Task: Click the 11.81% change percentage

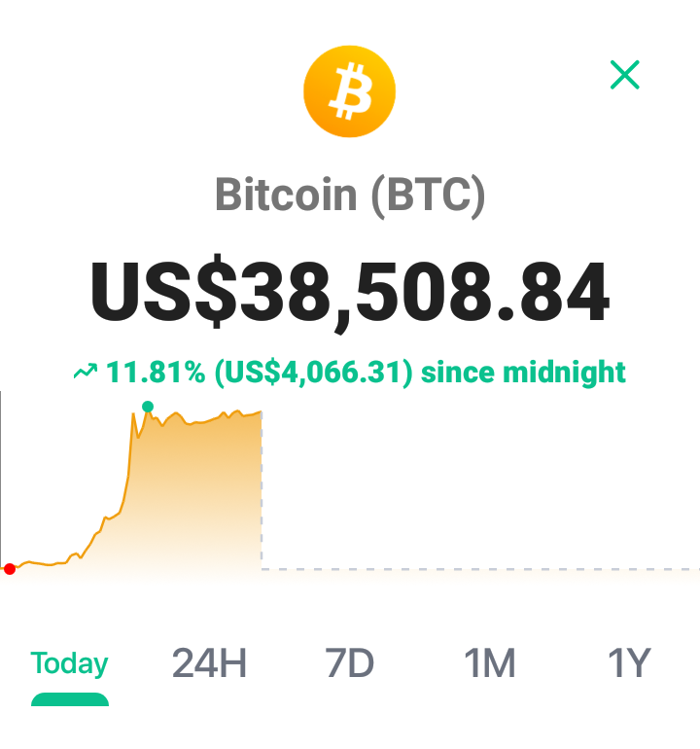Action: 156,373
